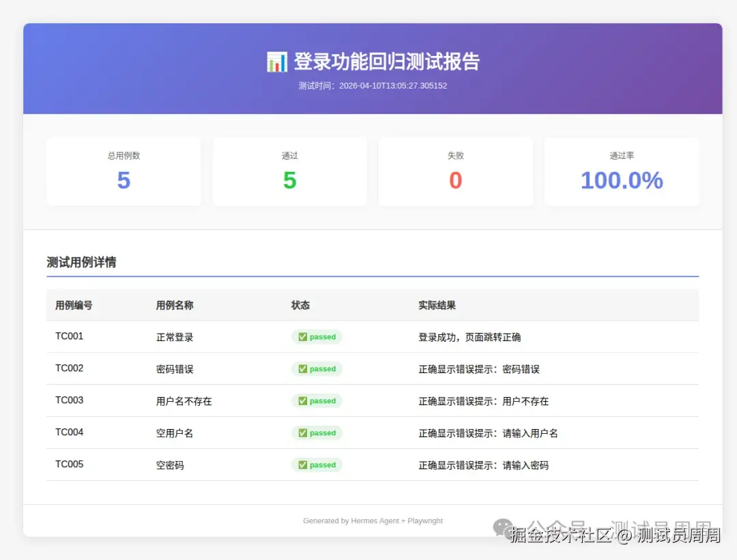Select the 用例编号 column header

pos(72,305)
